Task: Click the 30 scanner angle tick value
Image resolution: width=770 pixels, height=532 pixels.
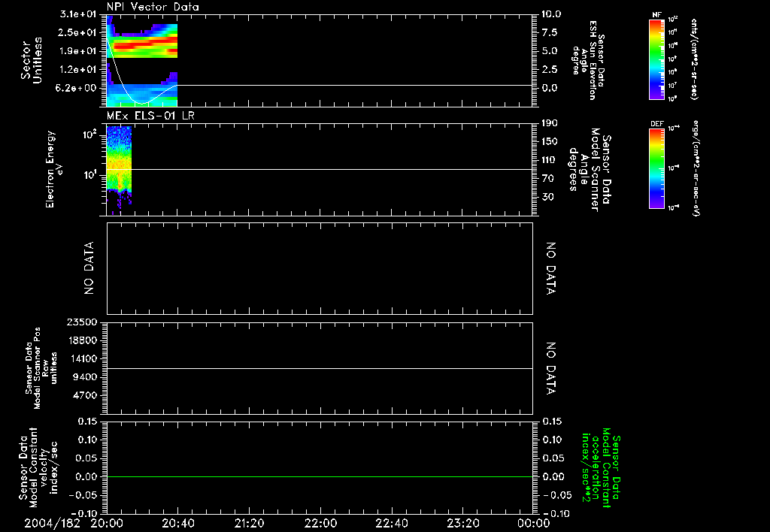Action: tap(547, 197)
